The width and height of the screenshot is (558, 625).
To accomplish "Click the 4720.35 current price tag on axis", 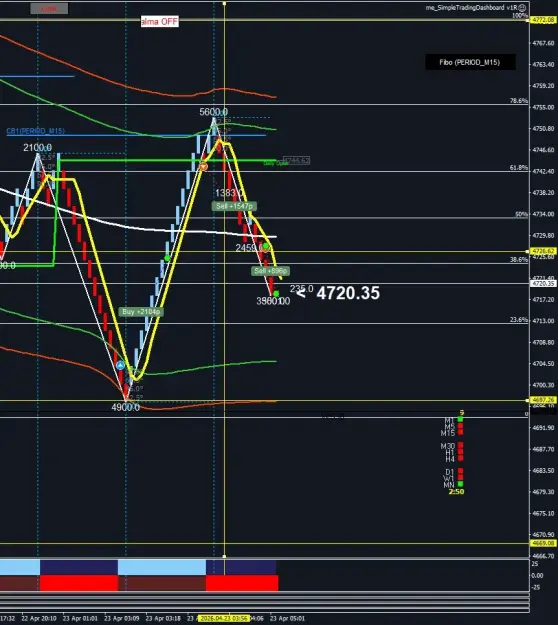I will click(x=544, y=284).
